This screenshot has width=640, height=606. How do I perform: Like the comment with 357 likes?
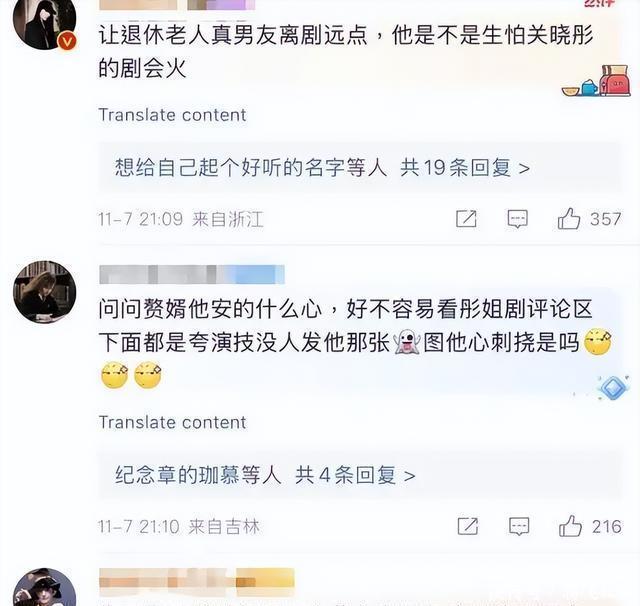point(569,219)
